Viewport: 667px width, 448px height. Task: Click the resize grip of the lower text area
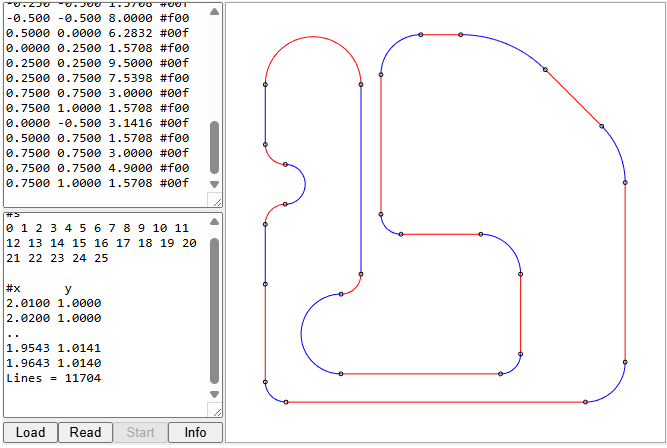pyautogui.click(x=217, y=411)
